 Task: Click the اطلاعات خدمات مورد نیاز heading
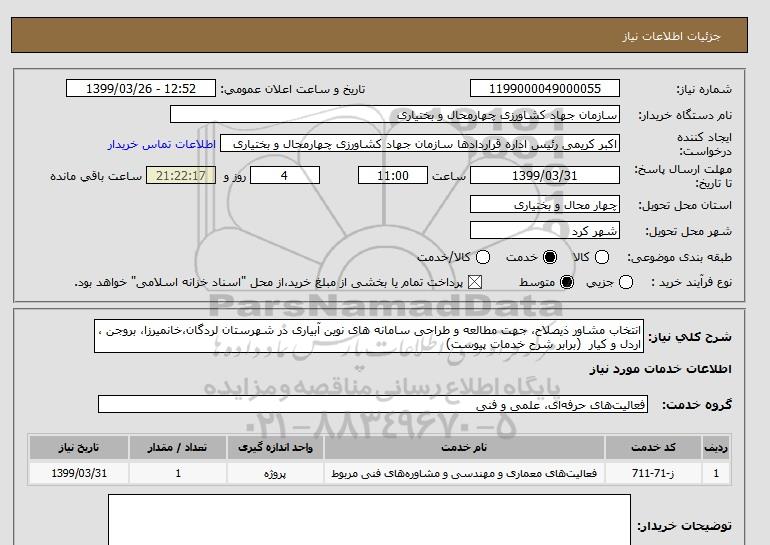point(660,369)
